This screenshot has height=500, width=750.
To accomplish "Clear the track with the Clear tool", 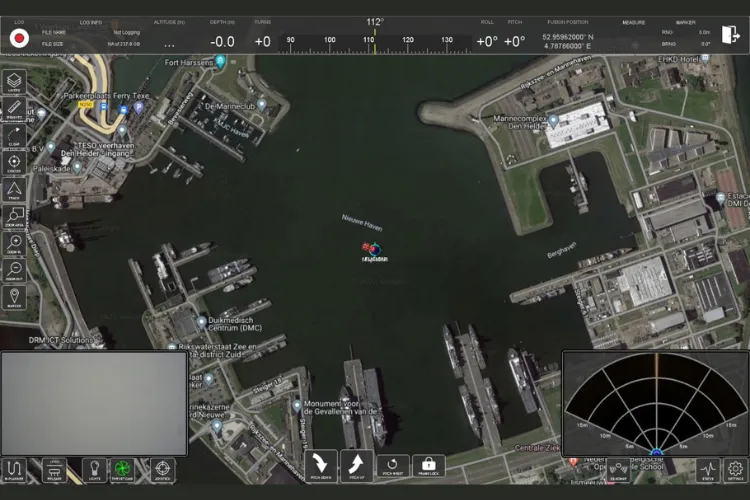I will pyautogui.click(x=14, y=136).
